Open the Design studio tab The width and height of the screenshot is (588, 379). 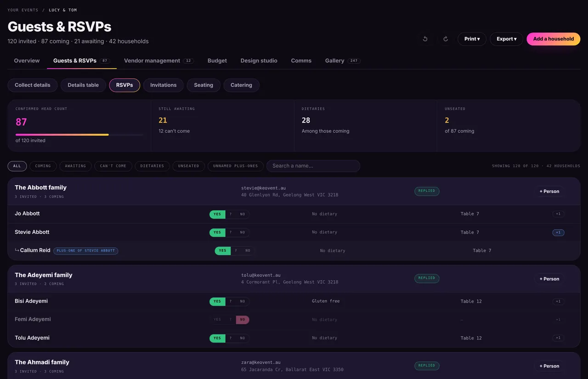point(259,61)
